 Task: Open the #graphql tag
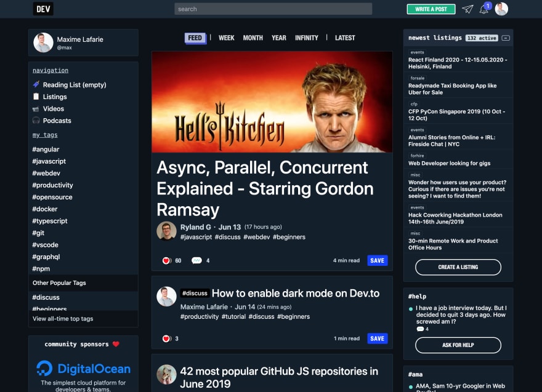(x=46, y=257)
